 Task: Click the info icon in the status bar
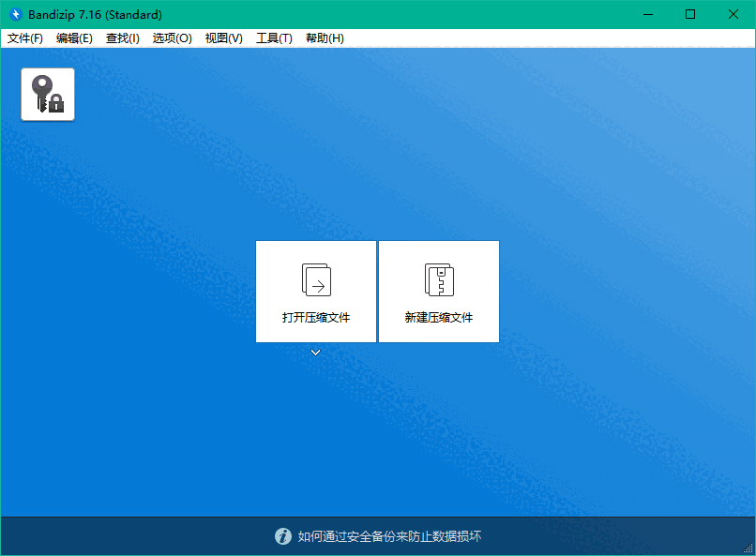pos(282,536)
